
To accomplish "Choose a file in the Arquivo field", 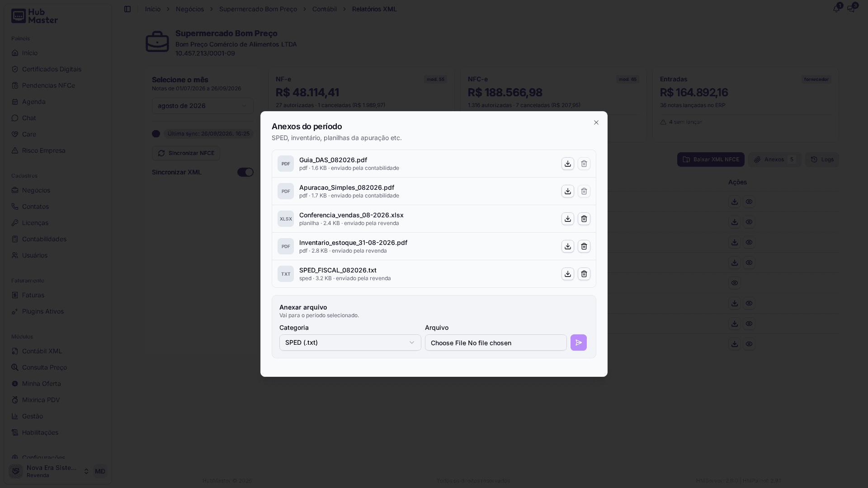I will click(x=495, y=343).
